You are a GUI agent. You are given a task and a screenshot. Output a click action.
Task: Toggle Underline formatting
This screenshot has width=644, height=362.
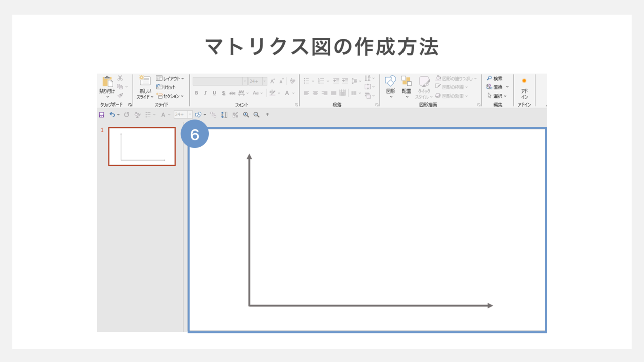[x=214, y=93]
